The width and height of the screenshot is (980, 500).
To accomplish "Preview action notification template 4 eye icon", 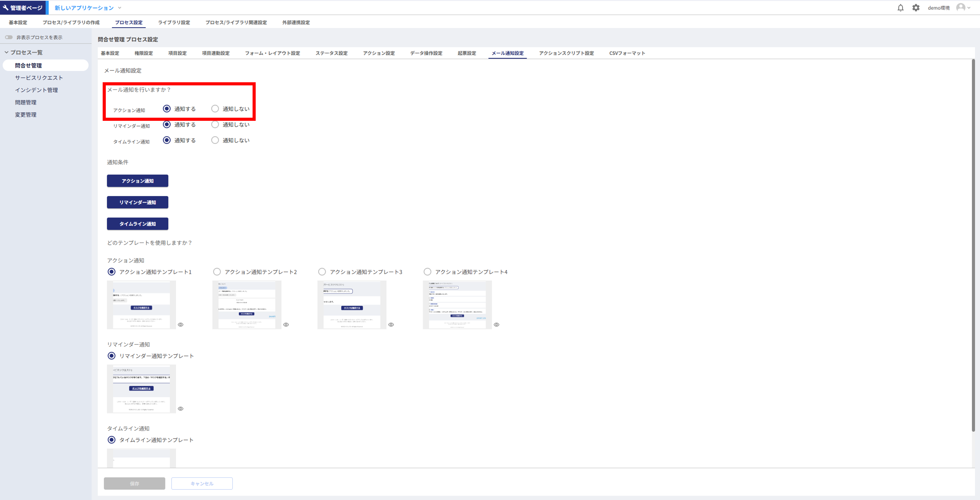I will pos(496,324).
